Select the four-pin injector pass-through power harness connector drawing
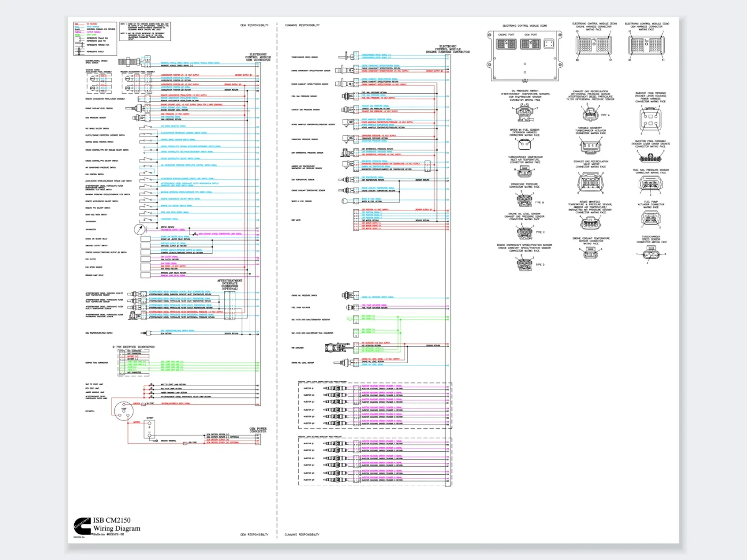The image size is (747, 560). tap(650, 118)
